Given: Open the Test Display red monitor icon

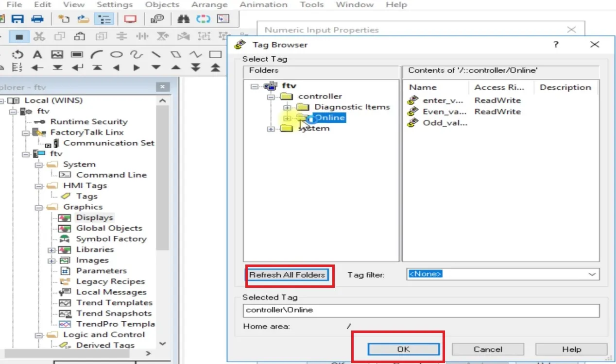Looking at the screenshot, I should [130, 18].
